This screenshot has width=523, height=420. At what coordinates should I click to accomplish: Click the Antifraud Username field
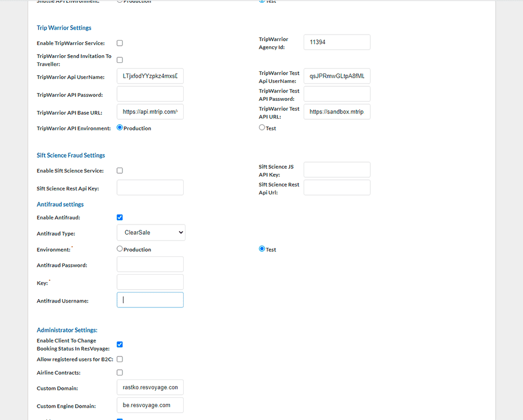tap(150, 300)
